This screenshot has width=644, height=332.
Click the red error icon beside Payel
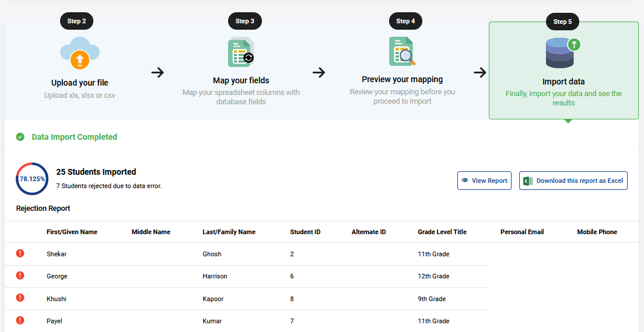[20, 320]
